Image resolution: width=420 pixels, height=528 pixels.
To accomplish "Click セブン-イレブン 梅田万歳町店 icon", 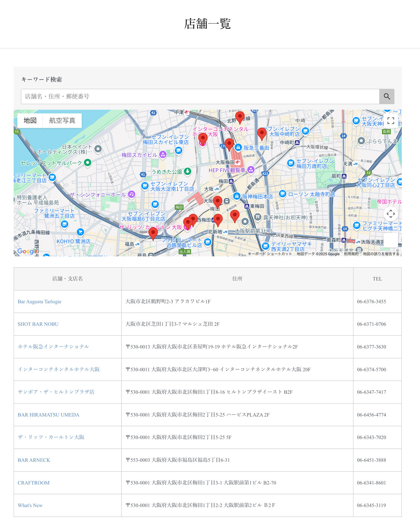I will point(290,163).
